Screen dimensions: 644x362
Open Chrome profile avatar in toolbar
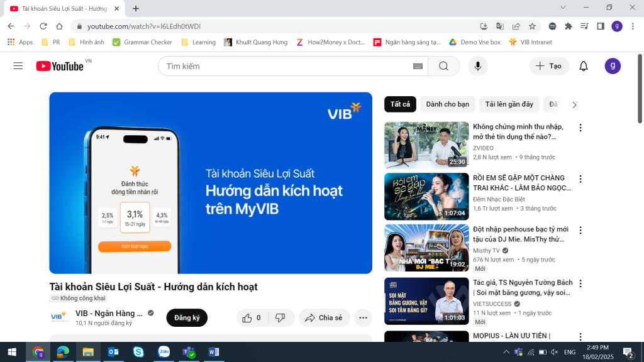click(x=617, y=26)
